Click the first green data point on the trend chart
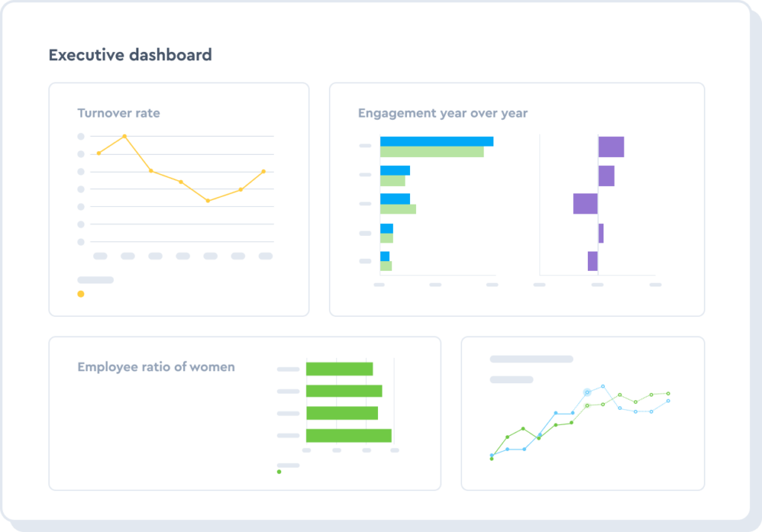 tap(491, 458)
